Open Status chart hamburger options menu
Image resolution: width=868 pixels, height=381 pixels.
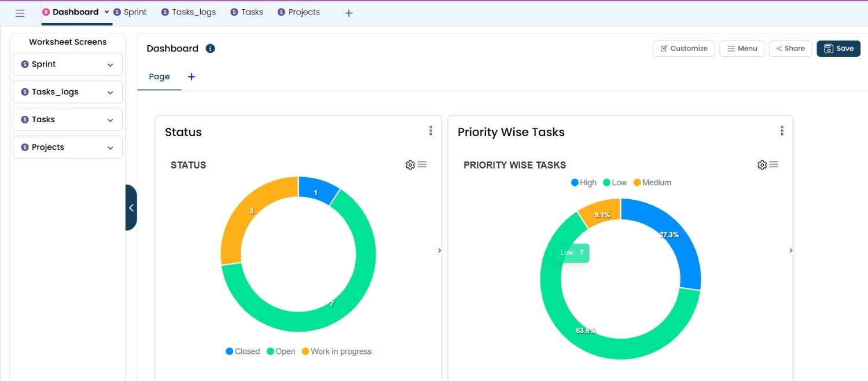click(422, 165)
